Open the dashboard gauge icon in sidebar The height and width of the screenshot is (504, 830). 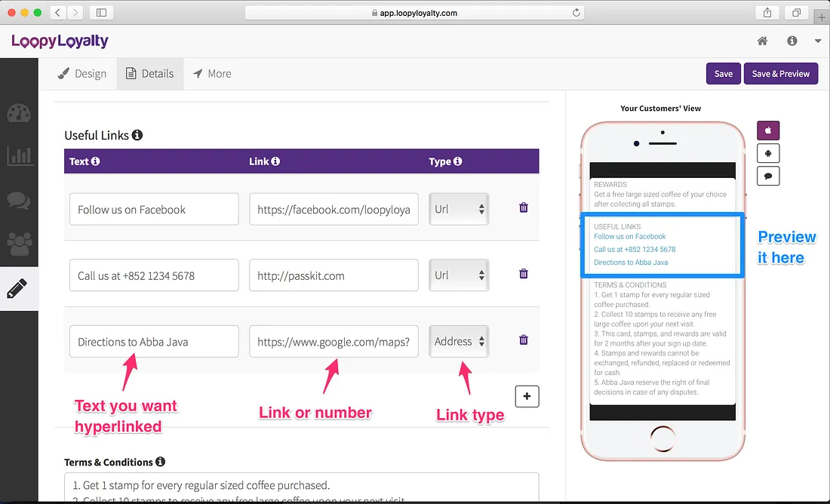pos(19,112)
